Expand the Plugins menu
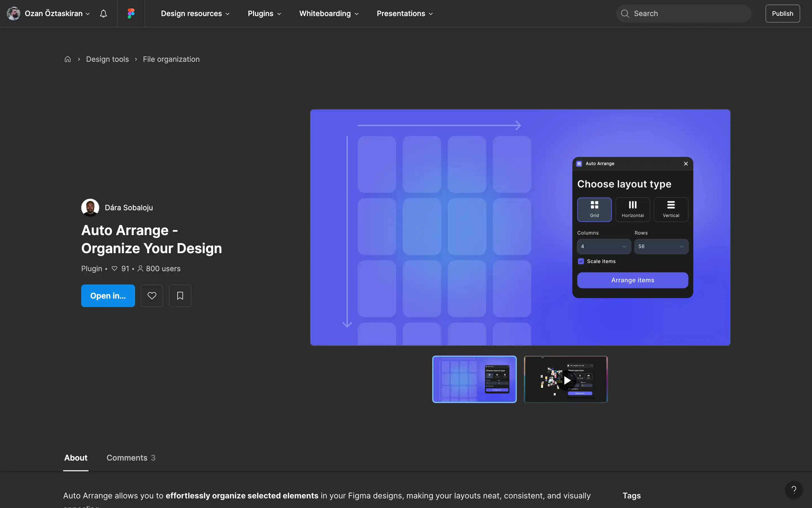The height and width of the screenshot is (508, 812). [x=264, y=14]
